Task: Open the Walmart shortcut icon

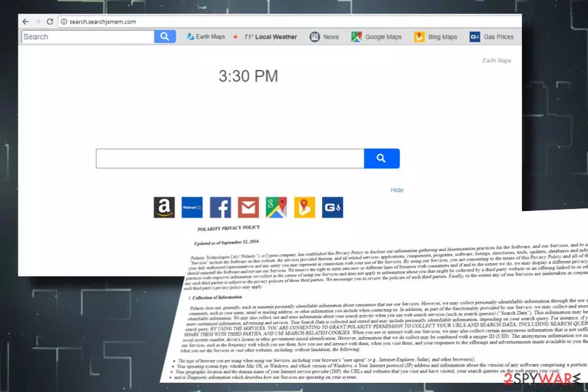Action: pyautogui.click(x=192, y=207)
